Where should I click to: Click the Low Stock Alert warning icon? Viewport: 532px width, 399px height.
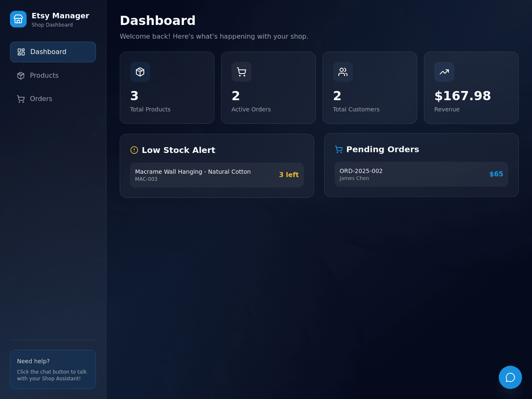tap(134, 150)
